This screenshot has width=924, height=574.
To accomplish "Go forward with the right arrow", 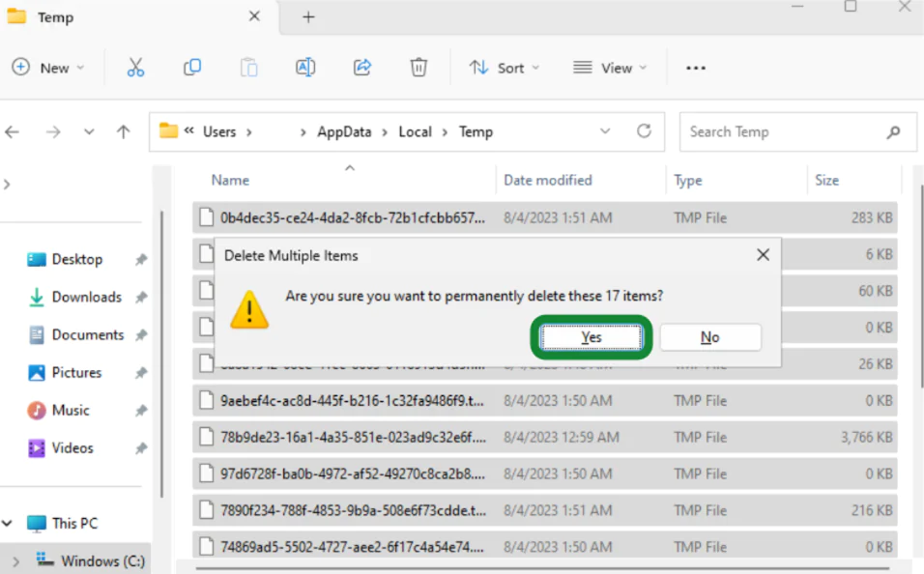I will pyautogui.click(x=53, y=132).
